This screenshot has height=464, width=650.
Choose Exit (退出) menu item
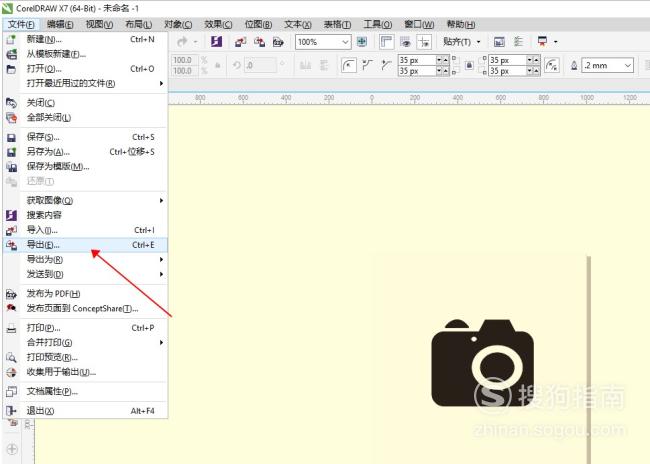coord(85,411)
